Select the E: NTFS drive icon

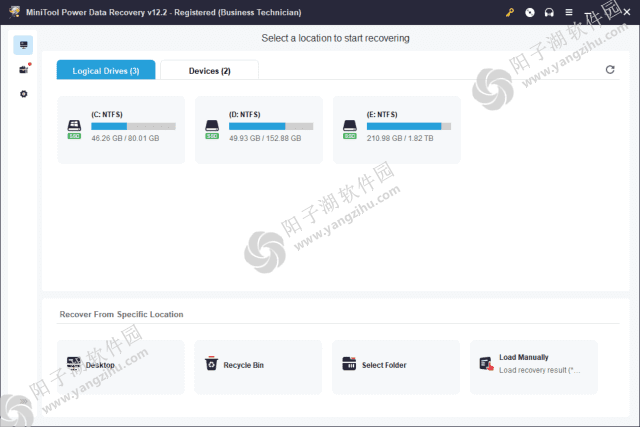click(x=350, y=129)
